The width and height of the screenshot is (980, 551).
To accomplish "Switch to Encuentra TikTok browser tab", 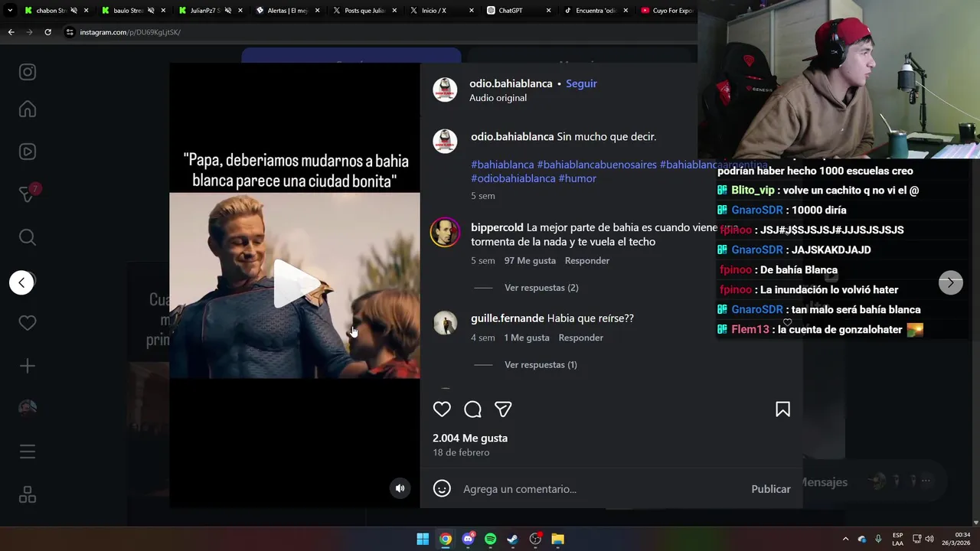I will coord(595,11).
